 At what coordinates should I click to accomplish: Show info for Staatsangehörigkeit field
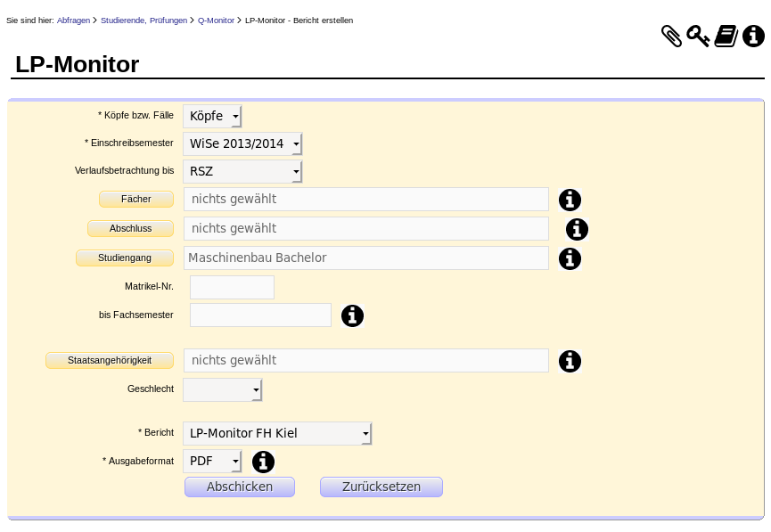pyautogui.click(x=570, y=361)
